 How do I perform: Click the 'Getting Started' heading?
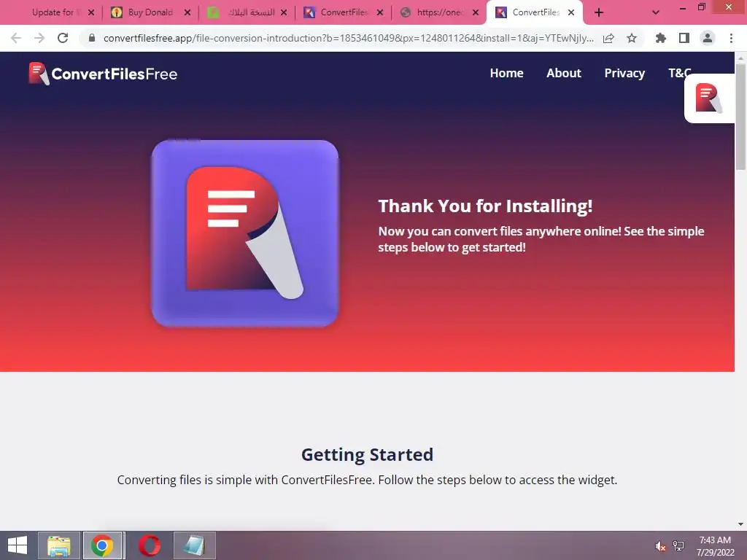coord(368,454)
